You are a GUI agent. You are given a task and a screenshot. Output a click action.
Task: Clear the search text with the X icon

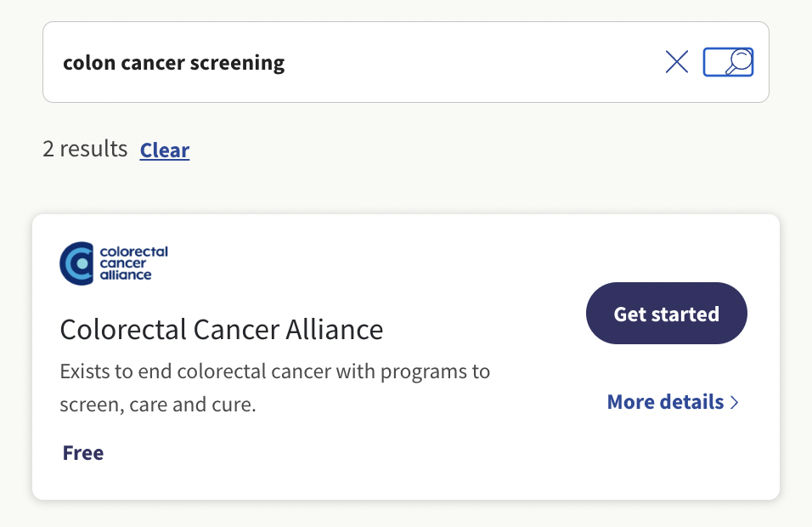(x=677, y=62)
